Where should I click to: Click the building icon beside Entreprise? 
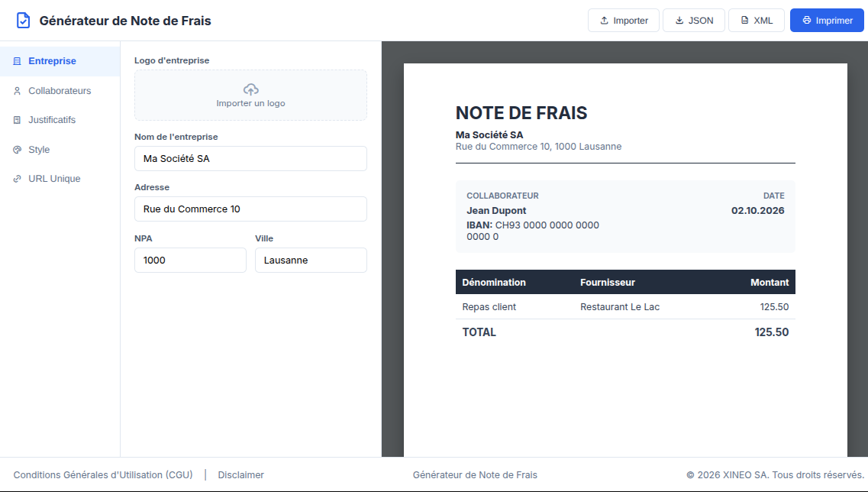click(17, 61)
